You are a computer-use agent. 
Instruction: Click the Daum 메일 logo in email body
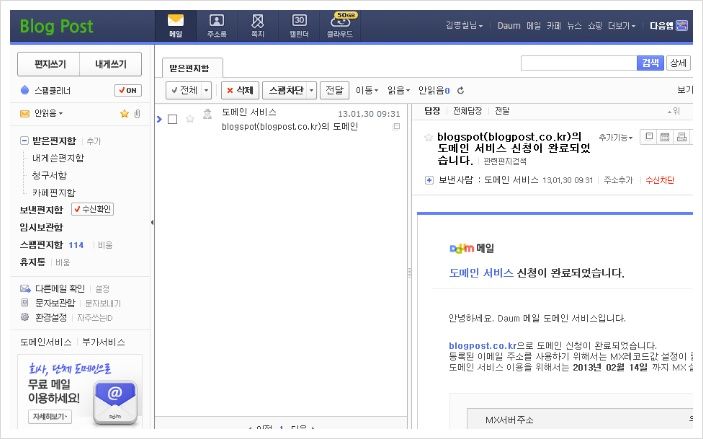pos(472,248)
